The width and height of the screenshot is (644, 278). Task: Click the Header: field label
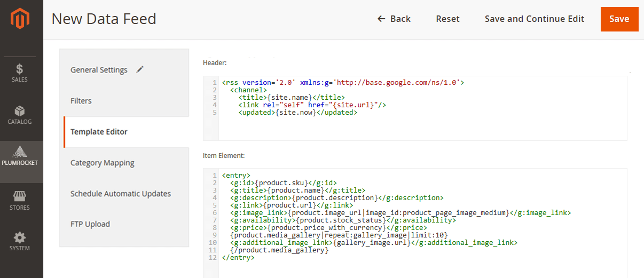point(215,63)
